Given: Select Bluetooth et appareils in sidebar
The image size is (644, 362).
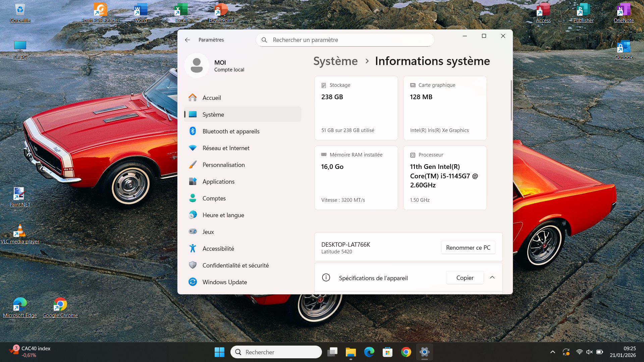Looking at the screenshot, I should pyautogui.click(x=243, y=131).
